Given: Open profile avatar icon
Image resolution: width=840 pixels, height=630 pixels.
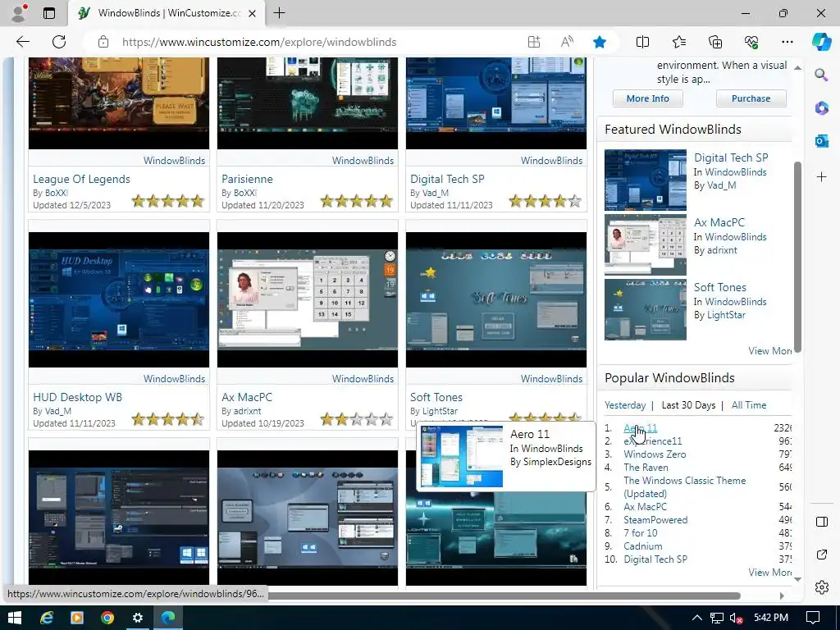Looking at the screenshot, I should tap(20, 13).
